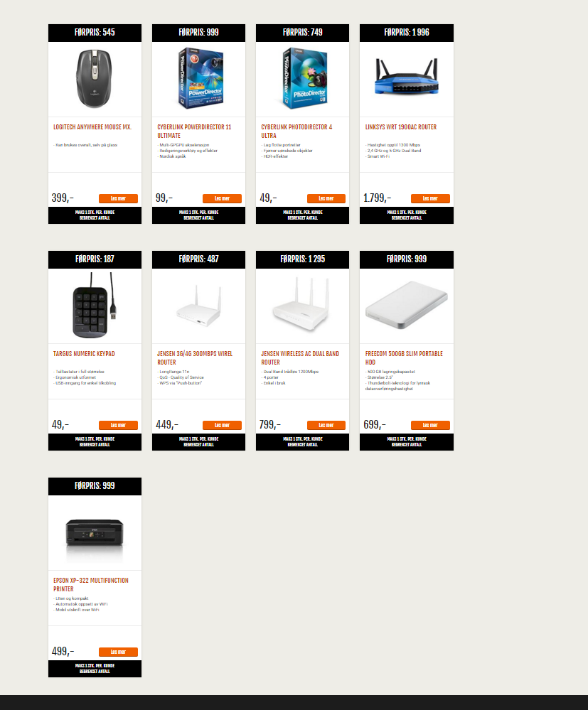Viewport: 588px width, 710px height.
Task: Select the CyberLink PhotoDirector 4 box image
Action: pyautogui.click(x=304, y=79)
